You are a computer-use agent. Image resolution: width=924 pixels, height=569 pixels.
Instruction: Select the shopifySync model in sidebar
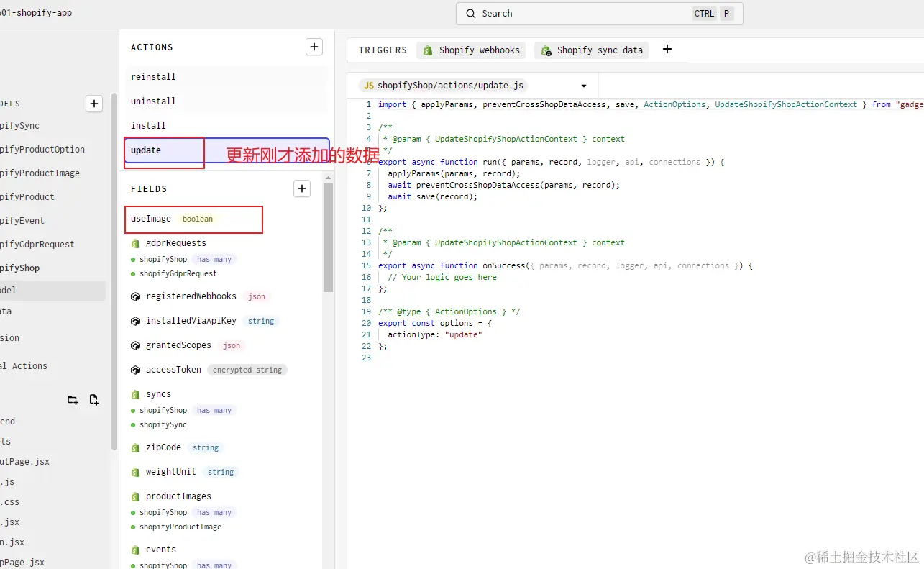19,126
